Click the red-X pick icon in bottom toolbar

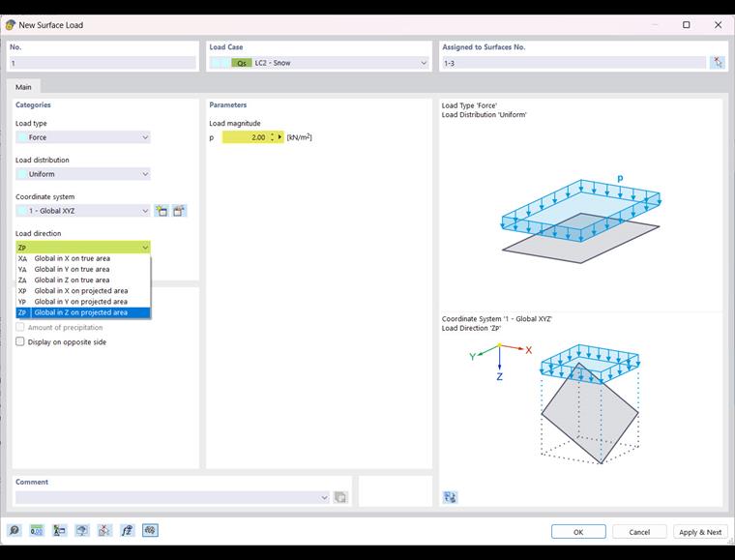[x=104, y=530]
